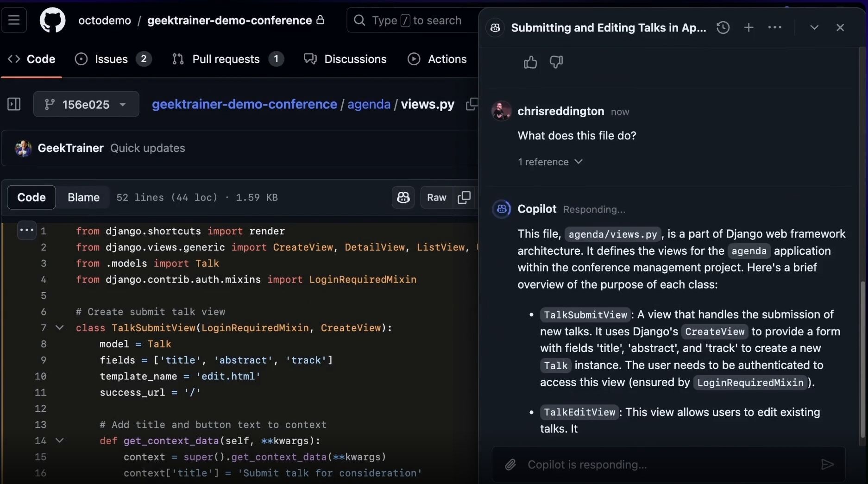Attach a file in the Copilot chat
The height and width of the screenshot is (484, 868).
point(509,465)
